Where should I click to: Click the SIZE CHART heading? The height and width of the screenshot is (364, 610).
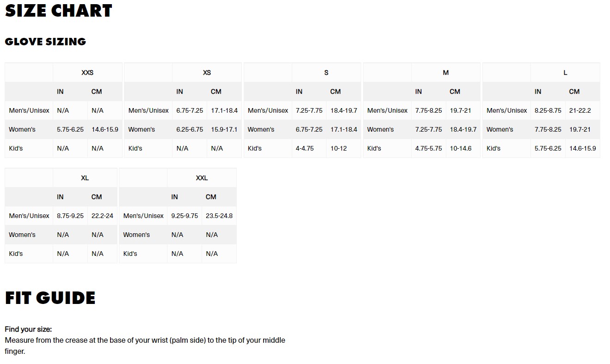click(59, 11)
